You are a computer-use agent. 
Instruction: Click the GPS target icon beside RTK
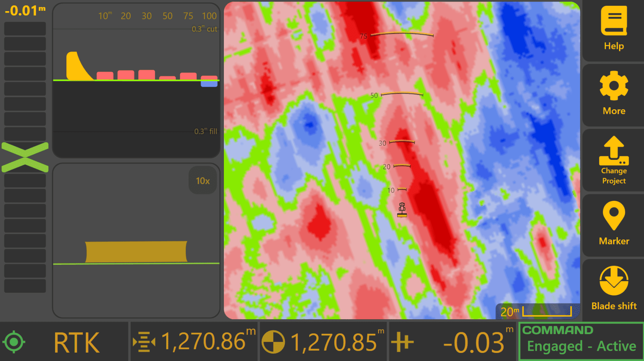14,341
